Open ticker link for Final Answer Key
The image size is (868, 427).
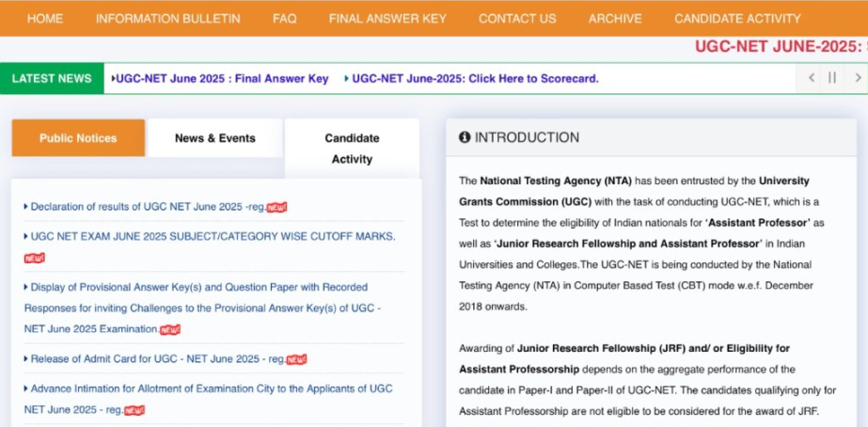point(222,79)
